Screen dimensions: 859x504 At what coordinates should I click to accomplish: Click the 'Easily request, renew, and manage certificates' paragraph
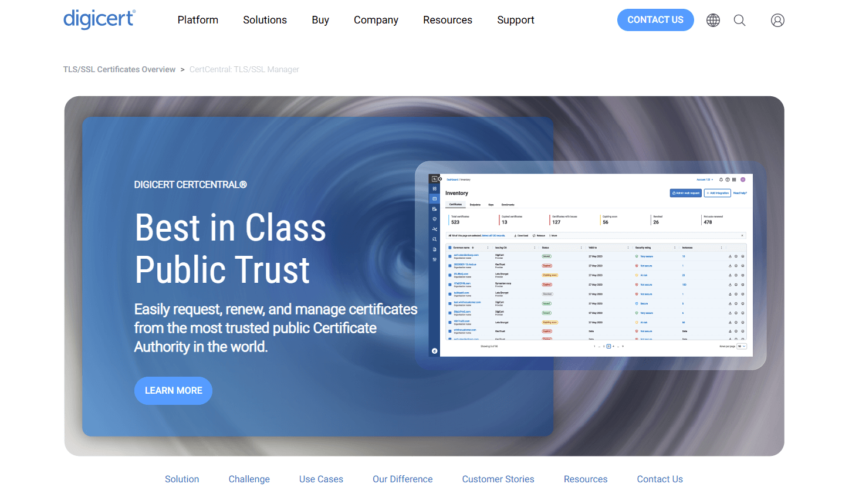[x=276, y=328]
